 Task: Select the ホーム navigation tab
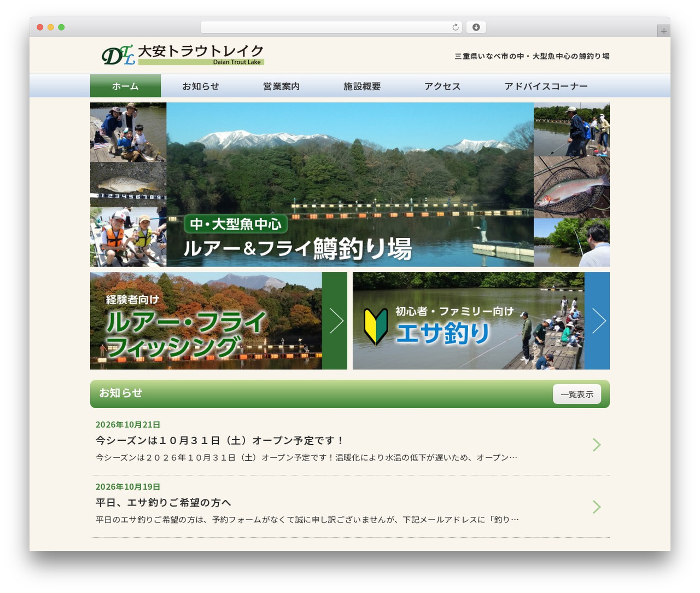[x=125, y=86]
